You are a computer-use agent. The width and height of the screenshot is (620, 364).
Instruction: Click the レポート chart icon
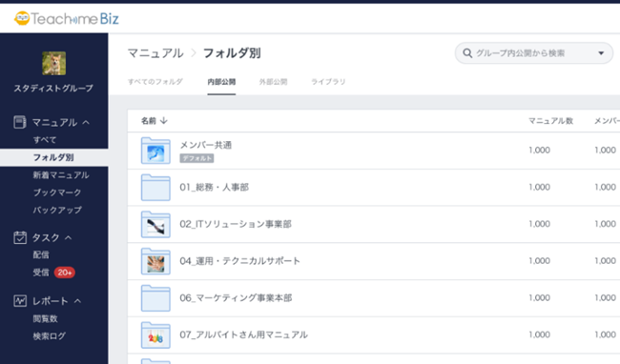pyautogui.click(x=20, y=301)
